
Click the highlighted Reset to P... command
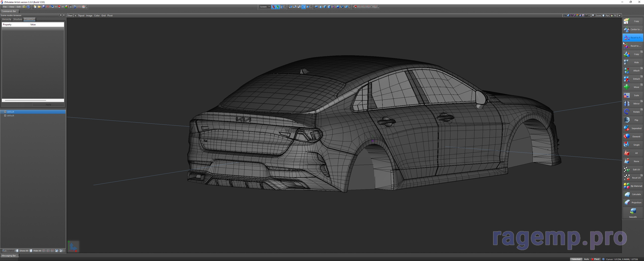click(x=633, y=38)
